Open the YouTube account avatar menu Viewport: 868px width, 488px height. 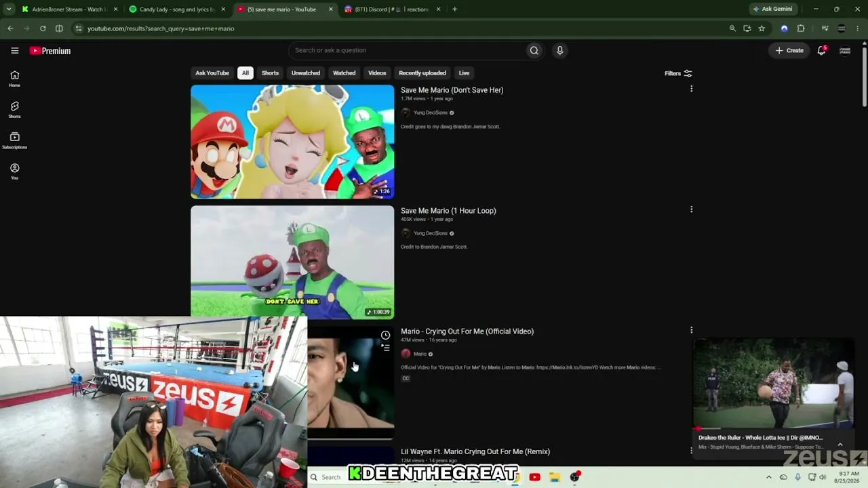(845, 50)
